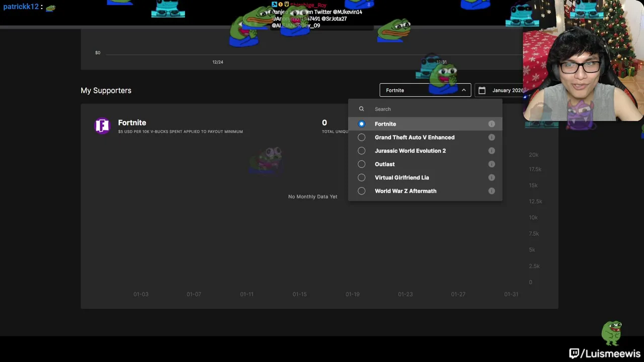Screen dimensions: 644x362
Task: Click the dropdown chevron arrow
Action: pos(463,90)
